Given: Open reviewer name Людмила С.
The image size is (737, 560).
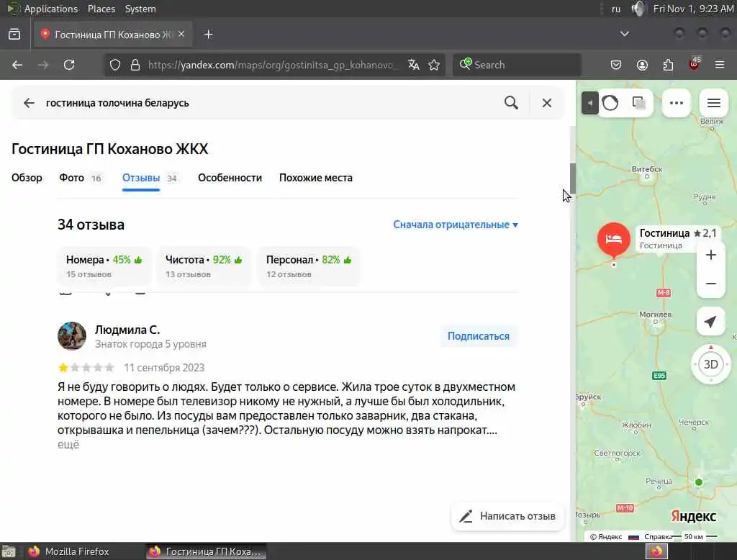Looking at the screenshot, I should click(x=127, y=330).
